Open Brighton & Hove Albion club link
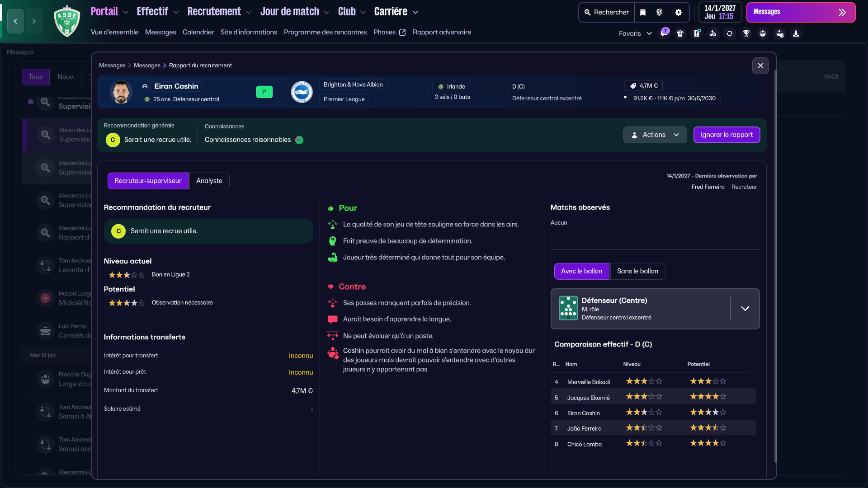This screenshot has height=488, width=868. (353, 84)
